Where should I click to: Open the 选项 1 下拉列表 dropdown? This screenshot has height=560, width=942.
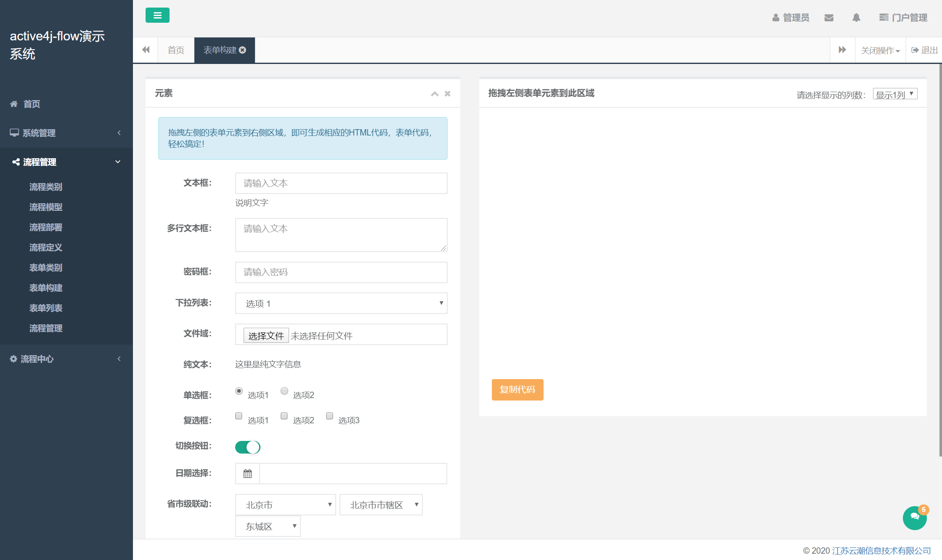[341, 303]
